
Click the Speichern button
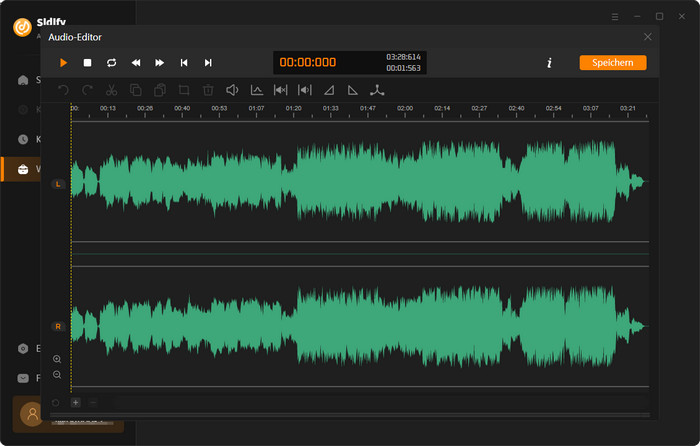coord(612,63)
